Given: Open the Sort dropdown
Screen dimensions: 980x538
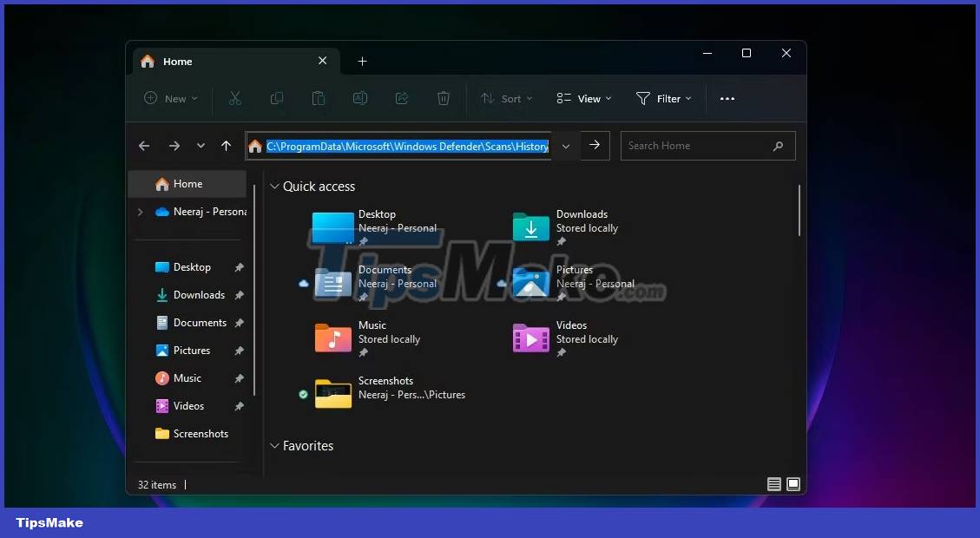Looking at the screenshot, I should [506, 98].
